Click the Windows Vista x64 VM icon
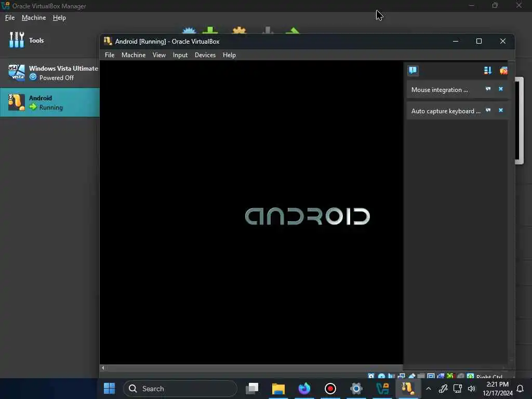The height and width of the screenshot is (399, 532). (x=17, y=72)
